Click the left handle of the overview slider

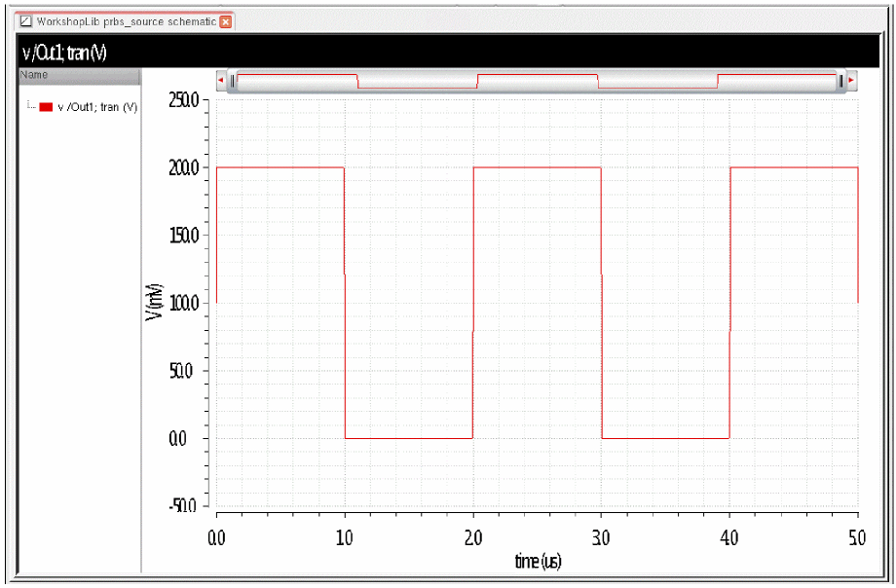click(232, 81)
